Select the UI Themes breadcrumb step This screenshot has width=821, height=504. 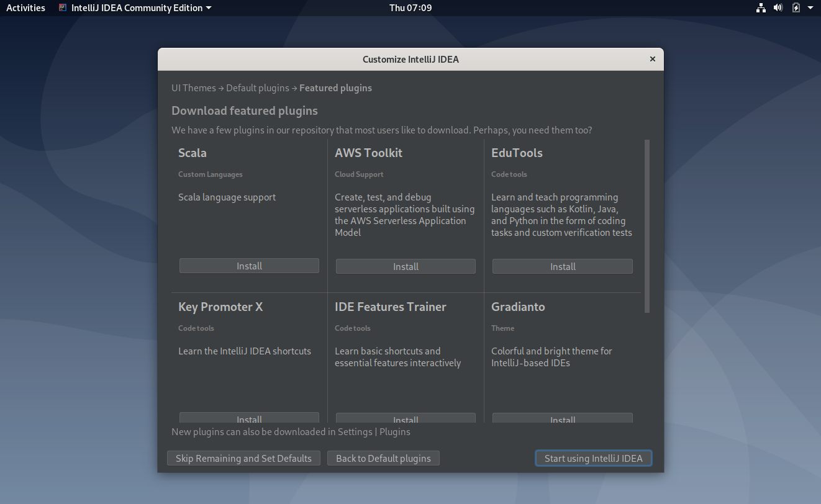click(194, 88)
